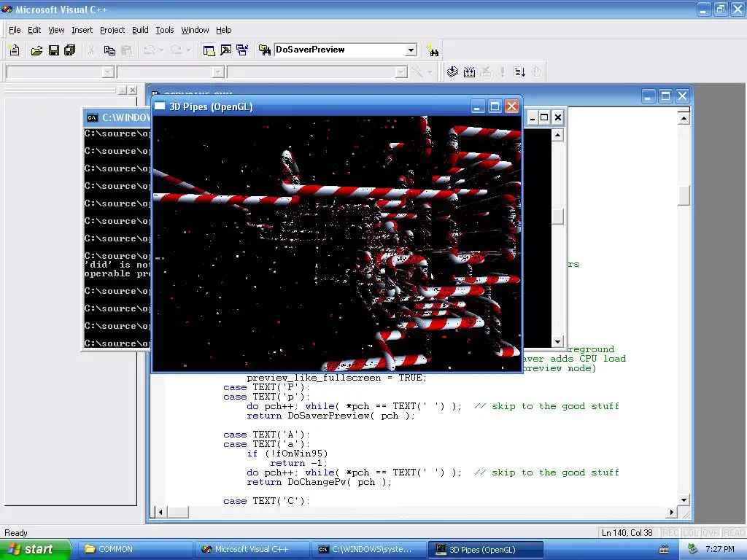Screen dimensions: 747x560
Task: Click the Insert/Remove Breakpoint hand icon
Action: [536, 72]
